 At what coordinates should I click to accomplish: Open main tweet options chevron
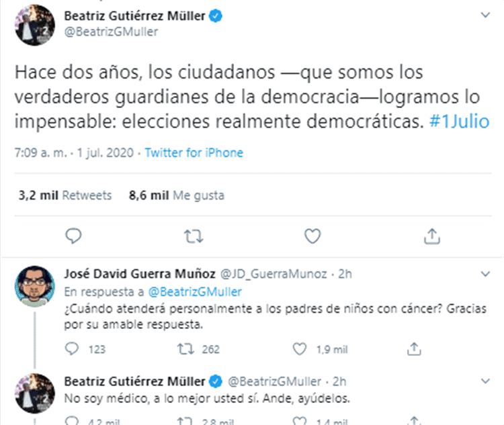click(x=487, y=14)
